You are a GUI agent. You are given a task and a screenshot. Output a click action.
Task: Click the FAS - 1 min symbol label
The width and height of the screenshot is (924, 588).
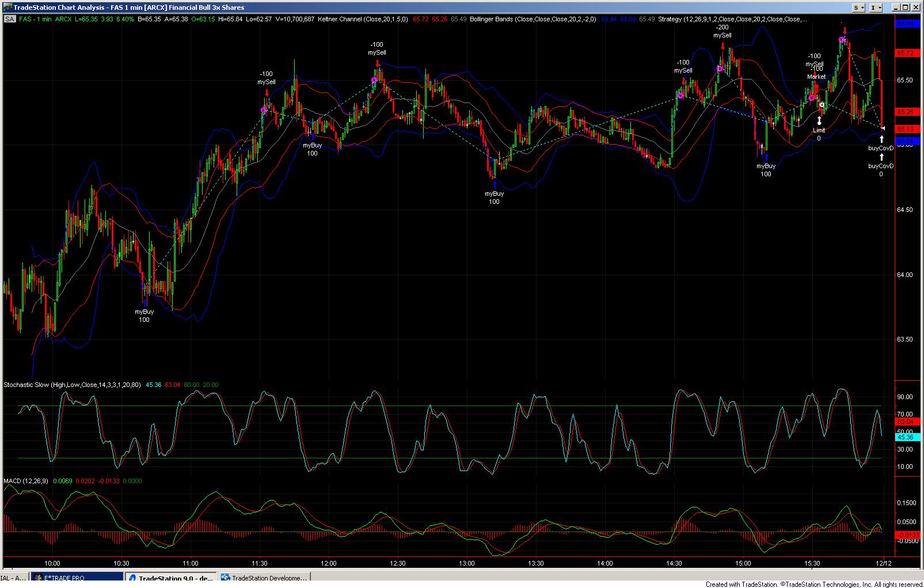point(35,19)
